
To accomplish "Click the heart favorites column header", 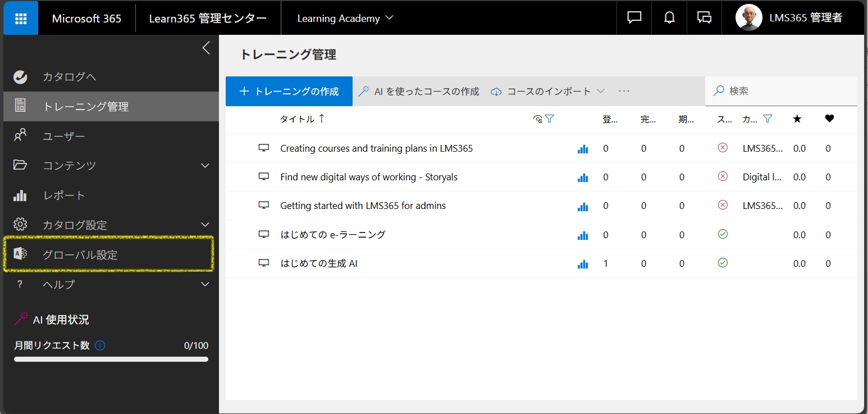I will (829, 119).
